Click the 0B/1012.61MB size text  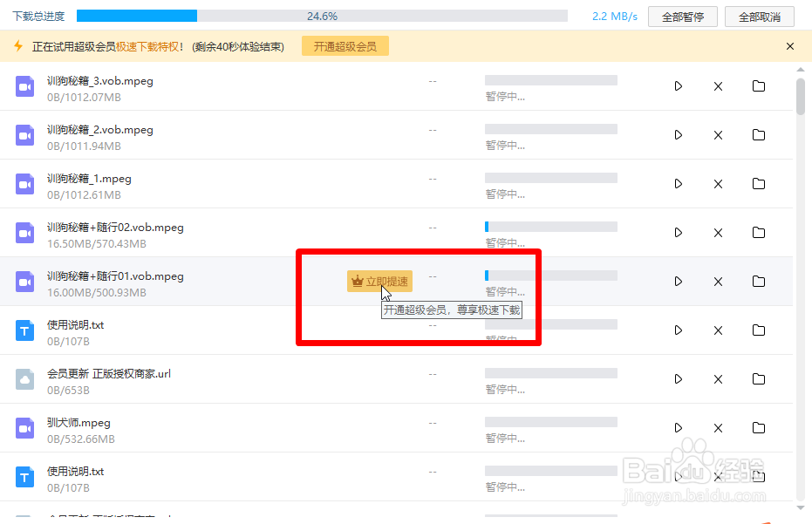point(84,194)
